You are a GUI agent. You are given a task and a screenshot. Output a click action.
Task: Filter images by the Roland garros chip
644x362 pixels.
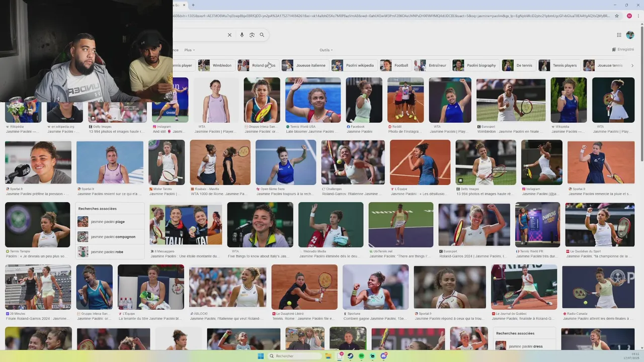point(257,65)
